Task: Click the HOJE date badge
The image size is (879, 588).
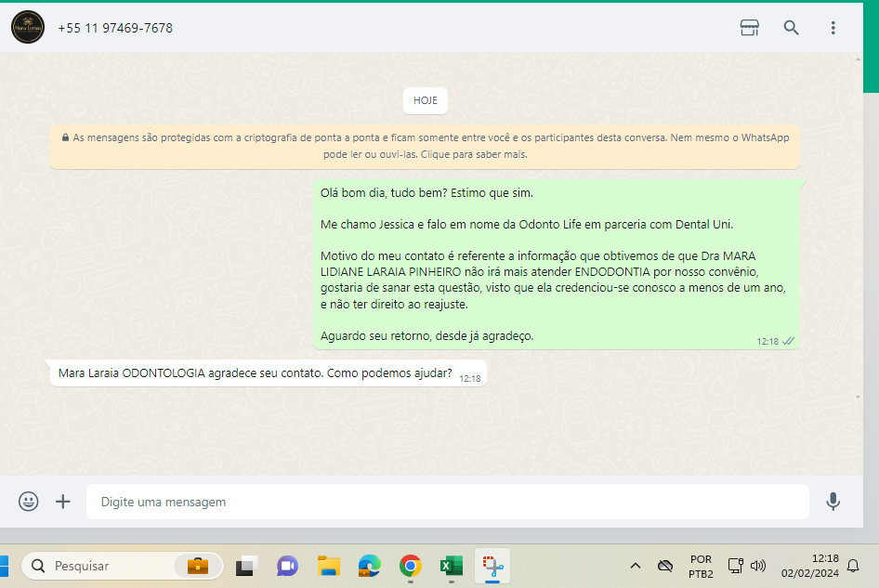Action: [x=425, y=100]
